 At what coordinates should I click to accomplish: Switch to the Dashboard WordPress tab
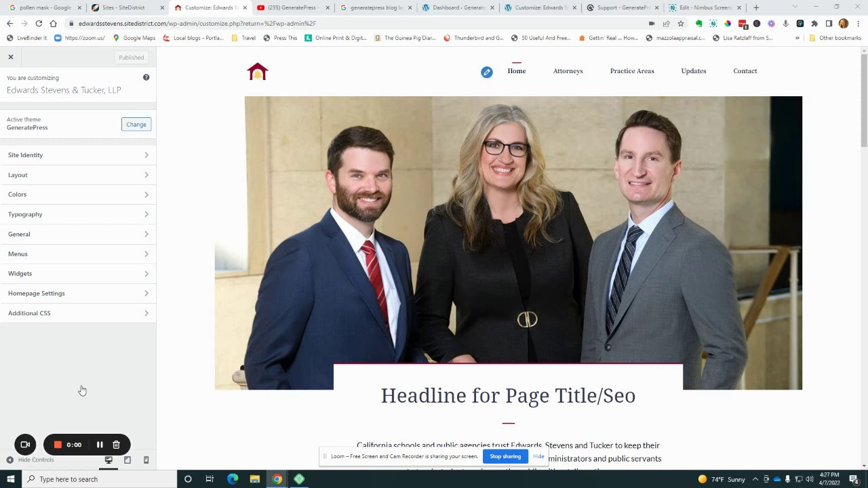[458, 7]
